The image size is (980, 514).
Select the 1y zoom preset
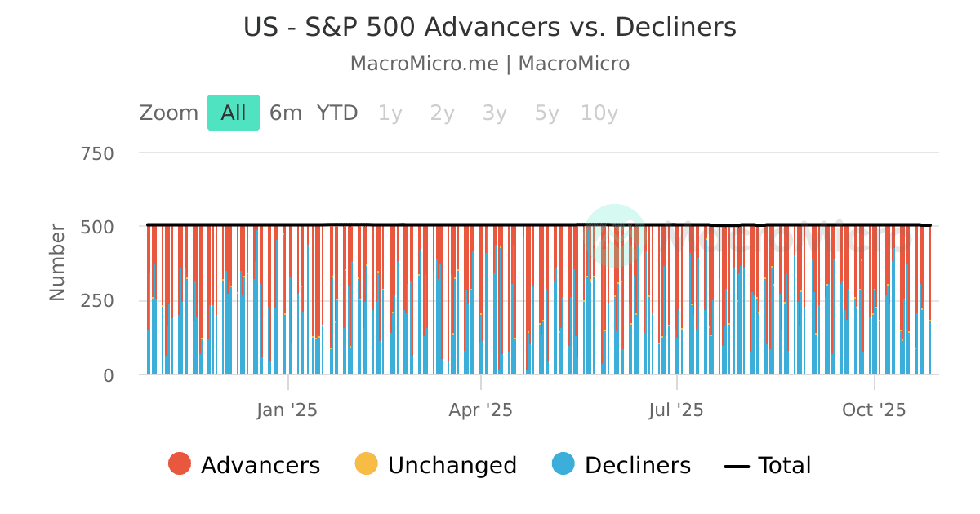[390, 113]
